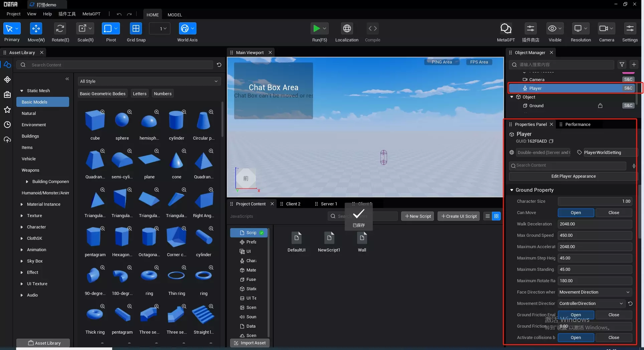Set Can Move to Open

[x=576, y=213]
